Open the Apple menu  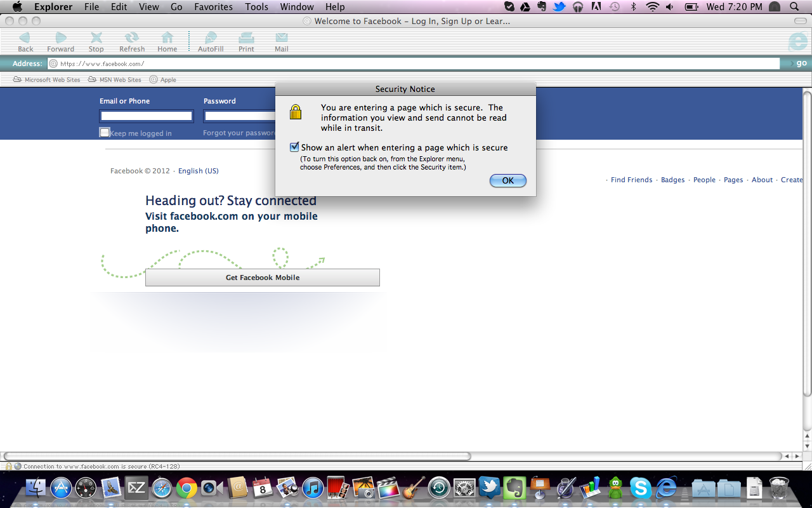tap(17, 7)
